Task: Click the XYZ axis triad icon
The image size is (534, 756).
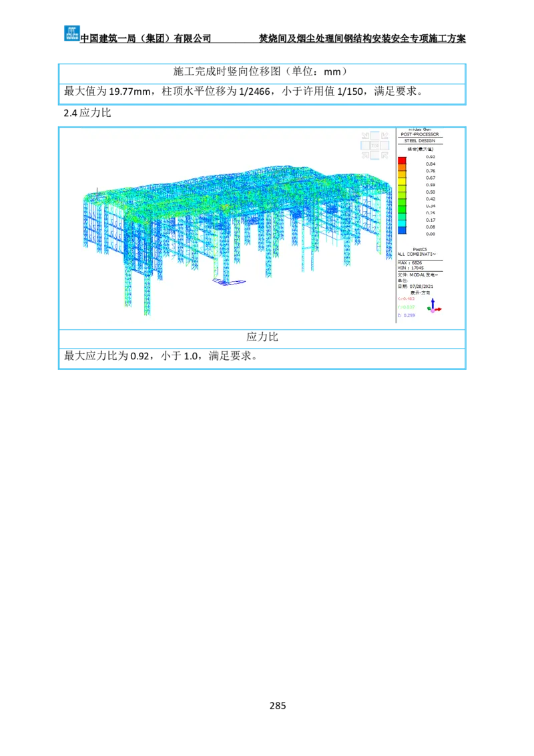Action: tap(435, 307)
